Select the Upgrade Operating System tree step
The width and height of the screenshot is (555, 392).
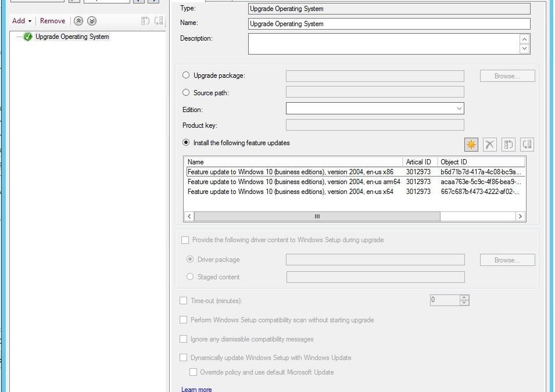click(x=72, y=37)
